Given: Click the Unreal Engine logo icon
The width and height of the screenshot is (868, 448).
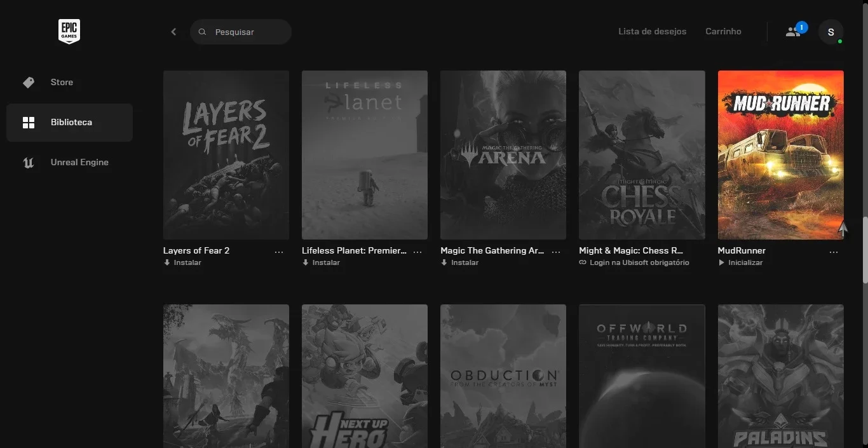Looking at the screenshot, I should (29, 163).
